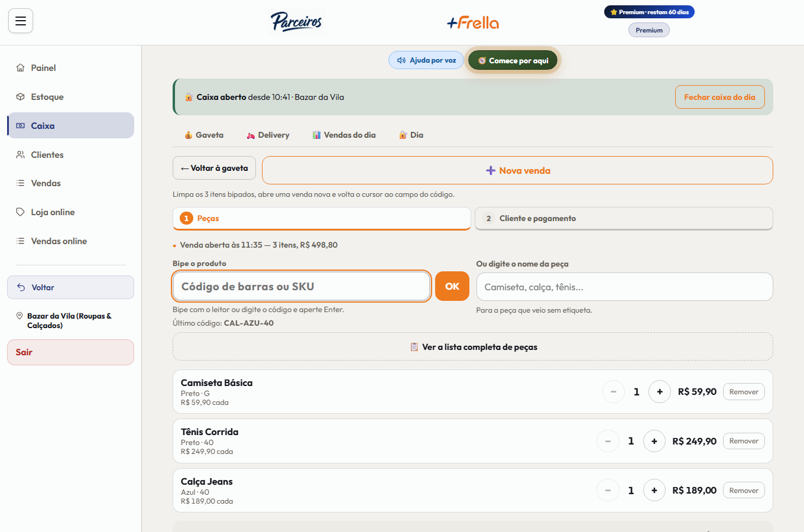Click the Caixa cash icon
804x532 pixels.
point(21,125)
